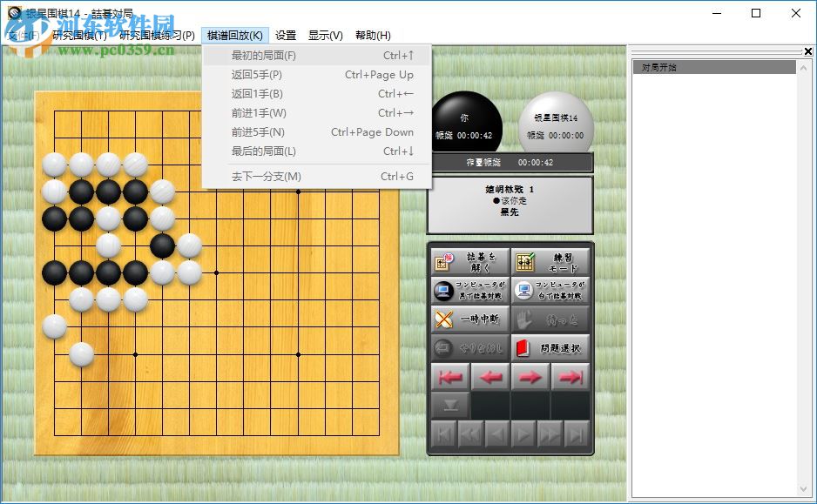Close the right game log panel via its X
This screenshot has height=504, width=817.
tap(807, 50)
